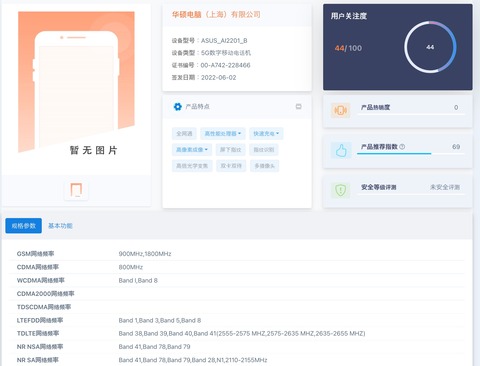
Task: Click the company name 华硕电脑（上海）有限公司
Action: coord(216,14)
